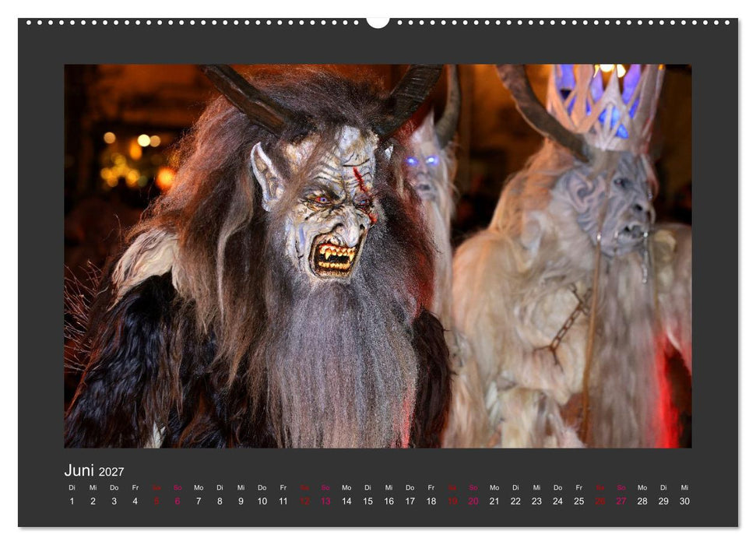Open the Krampus mask calendar photo

pyautogui.click(x=378, y=256)
